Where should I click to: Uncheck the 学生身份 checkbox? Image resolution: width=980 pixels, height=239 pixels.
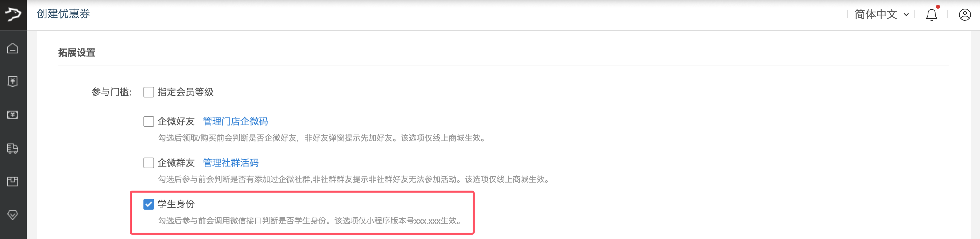tap(148, 204)
